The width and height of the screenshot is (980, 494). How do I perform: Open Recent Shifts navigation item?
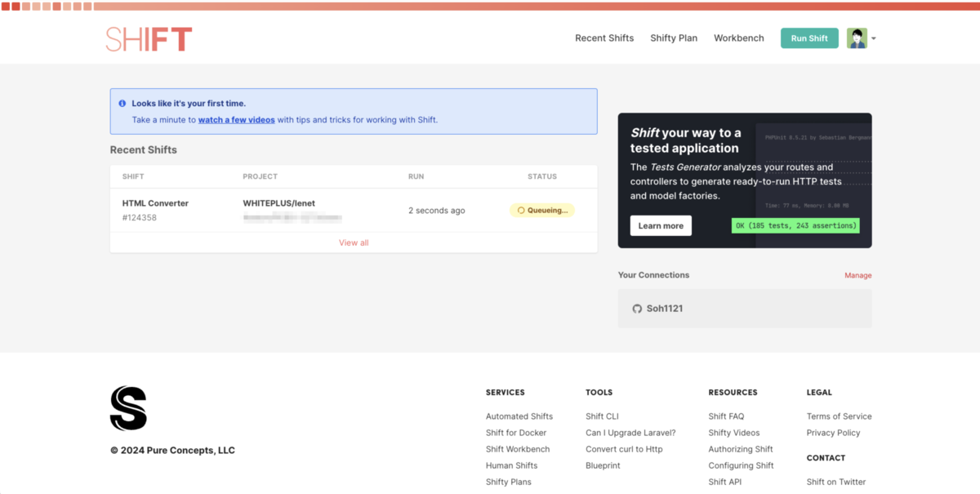tap(604, 38)
